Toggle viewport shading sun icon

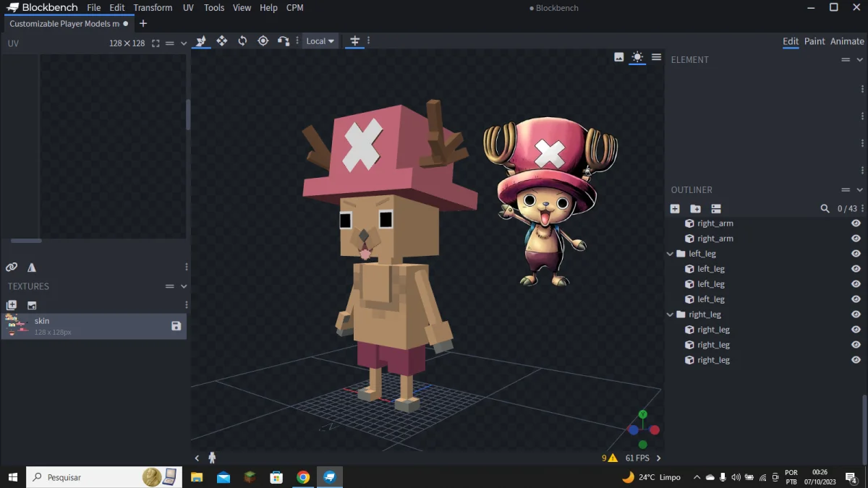[x=637, y=57]
